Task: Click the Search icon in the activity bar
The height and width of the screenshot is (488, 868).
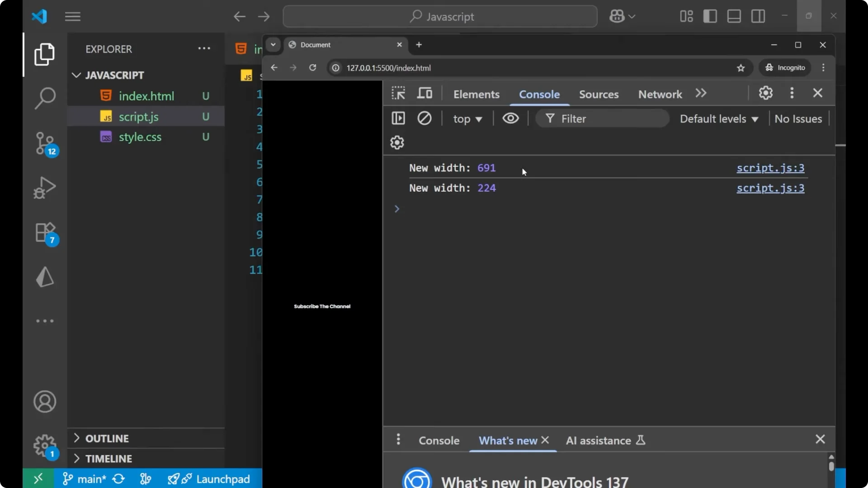Action: [45, 98]
